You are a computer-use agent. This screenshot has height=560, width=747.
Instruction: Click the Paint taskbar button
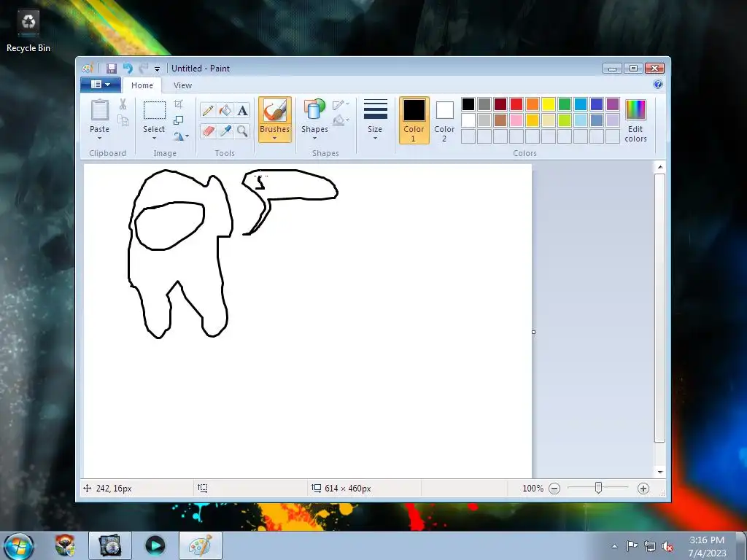201,545
